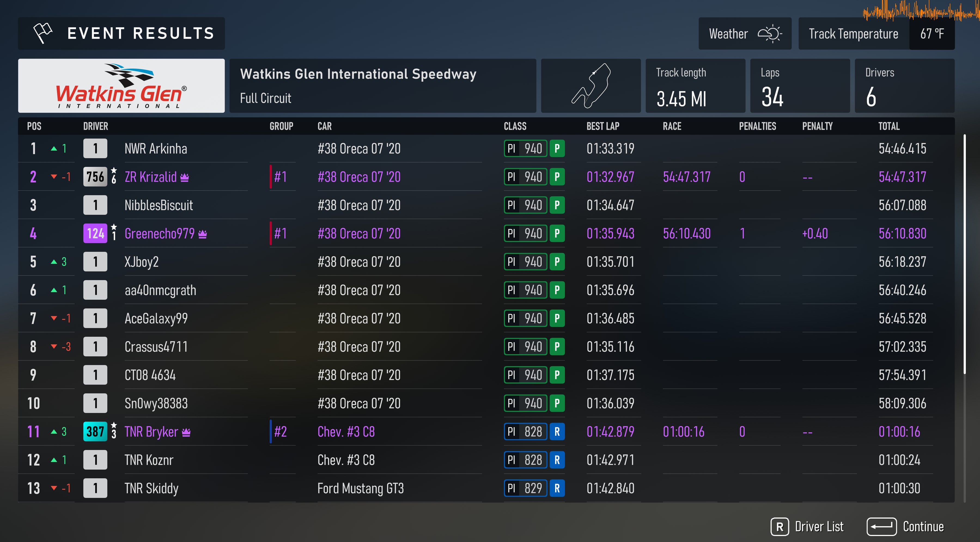Click the Enter key icon for Continue
Screen dimensions: 980x542
881,527
